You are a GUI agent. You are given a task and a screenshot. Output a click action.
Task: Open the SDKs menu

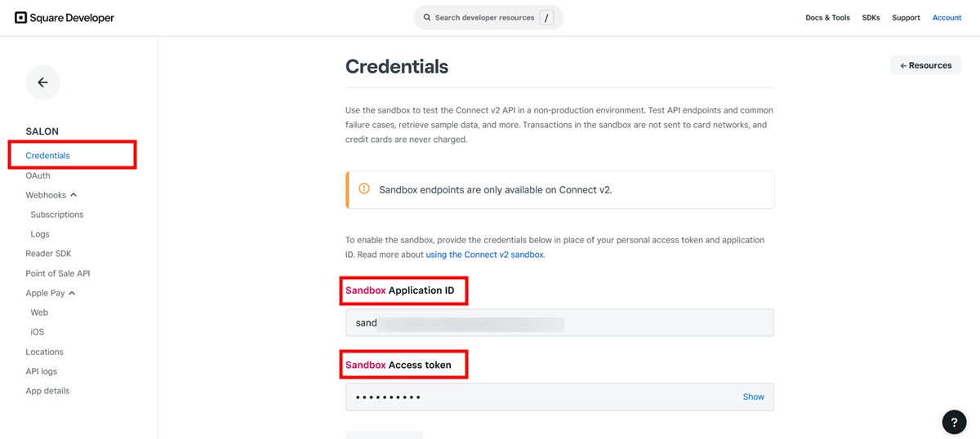point(871,18)
